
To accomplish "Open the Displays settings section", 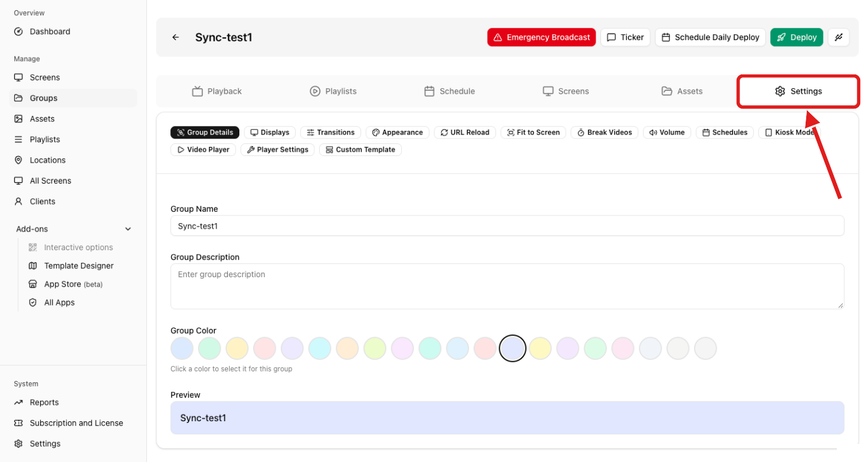I will coord(270,133).
